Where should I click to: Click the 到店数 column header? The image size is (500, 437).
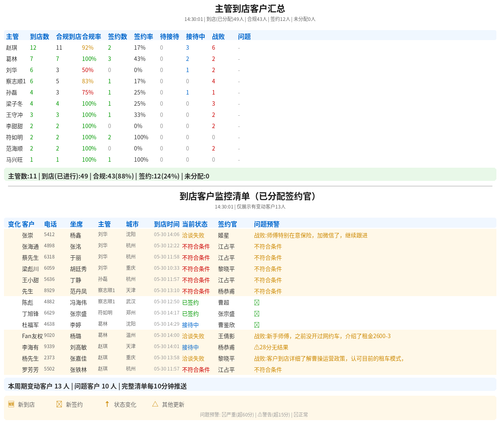[x=39, y=37]
